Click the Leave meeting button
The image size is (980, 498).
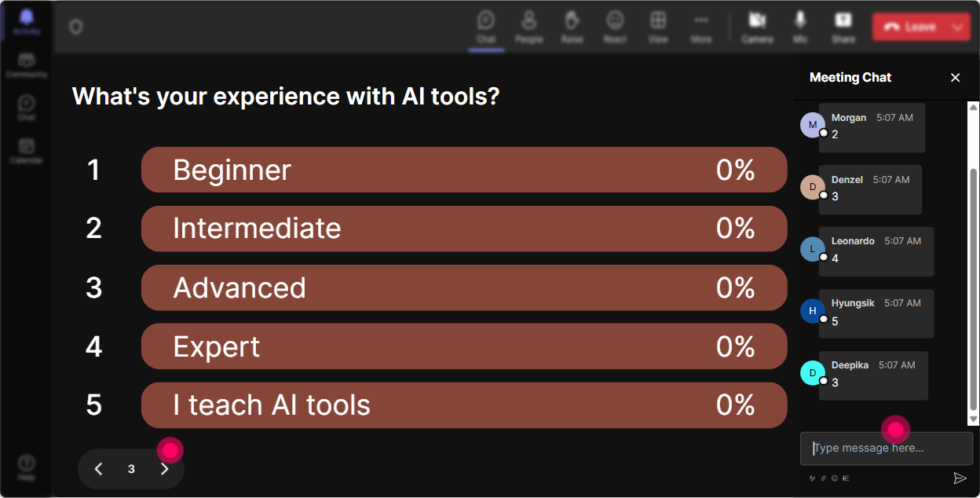coord(911,27)
